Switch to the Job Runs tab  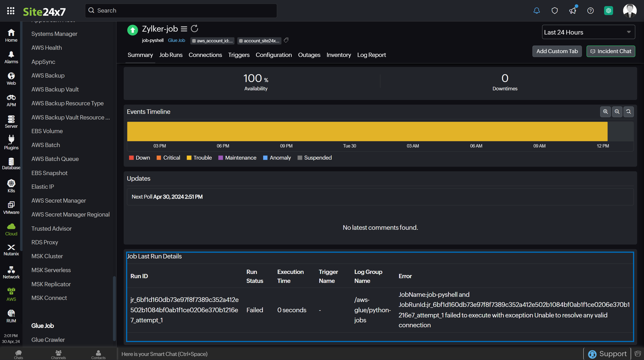tap(171, 55)
